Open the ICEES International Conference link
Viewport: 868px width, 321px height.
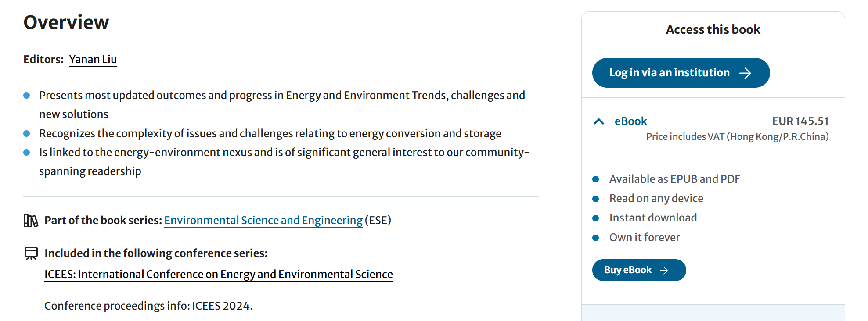(219, 274)
